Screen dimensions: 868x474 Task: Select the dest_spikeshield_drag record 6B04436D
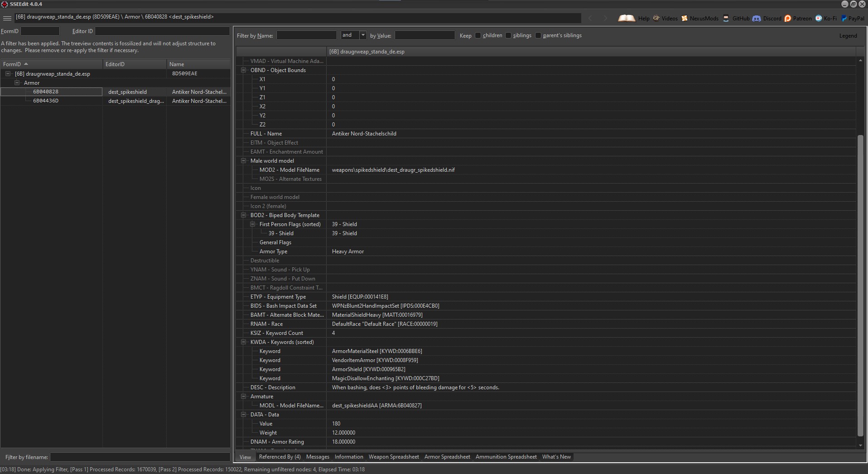[46, 101]
